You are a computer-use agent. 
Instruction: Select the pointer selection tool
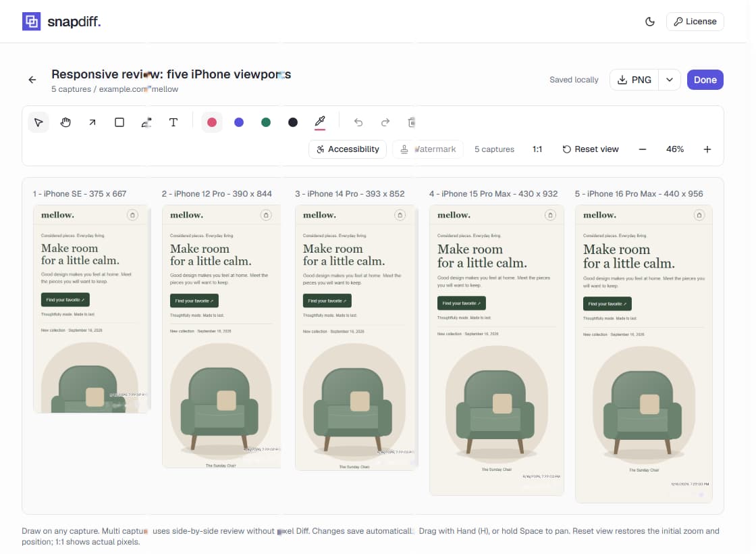pyautogui.click(x=38, y=122)
